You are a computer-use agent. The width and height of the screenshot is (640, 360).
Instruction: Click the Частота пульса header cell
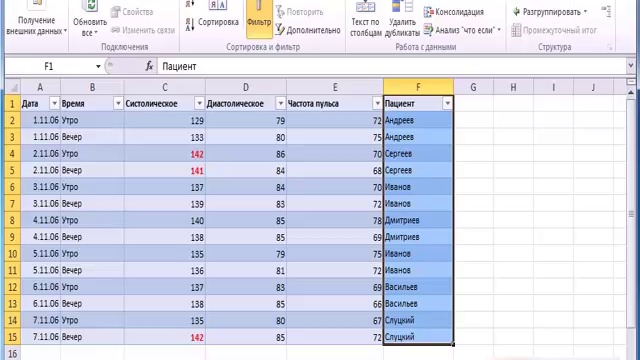(335, 104)
